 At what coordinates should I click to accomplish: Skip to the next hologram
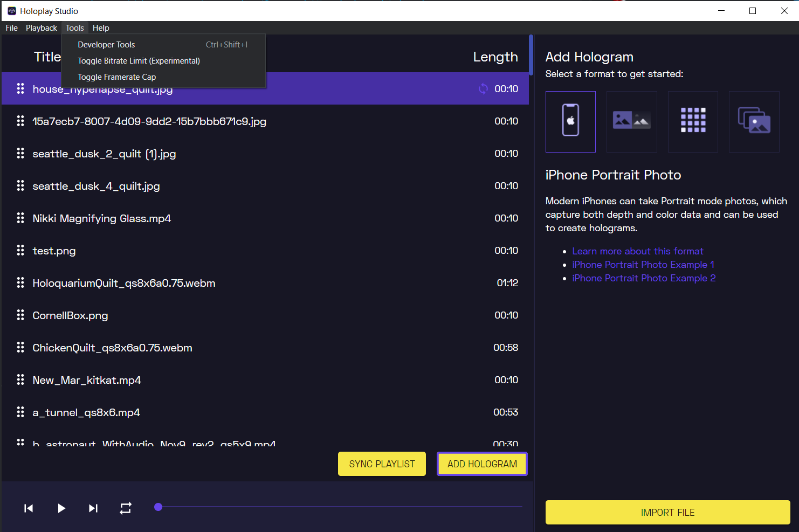point(93,508)
